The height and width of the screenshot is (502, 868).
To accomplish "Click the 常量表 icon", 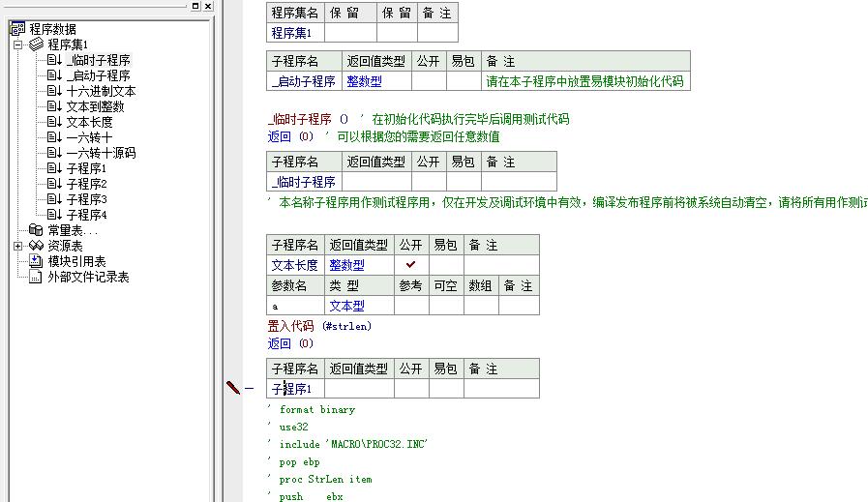I will 36,229.
